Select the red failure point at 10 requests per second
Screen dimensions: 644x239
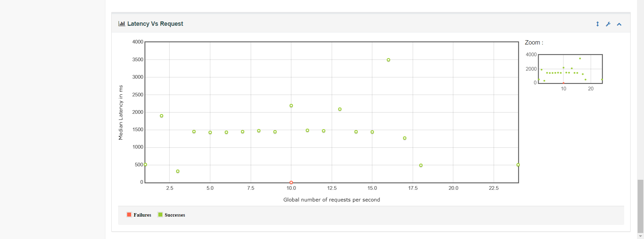click(291, 182)
